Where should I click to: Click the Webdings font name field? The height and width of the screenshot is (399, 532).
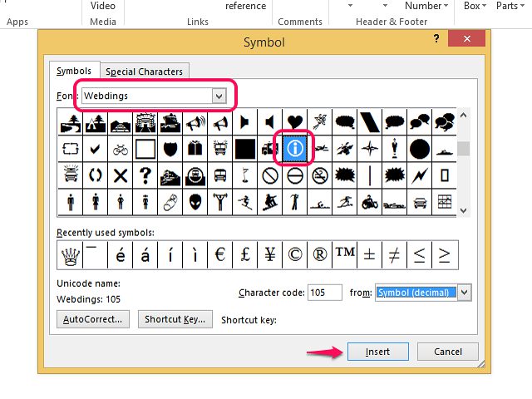coord(148,96)
